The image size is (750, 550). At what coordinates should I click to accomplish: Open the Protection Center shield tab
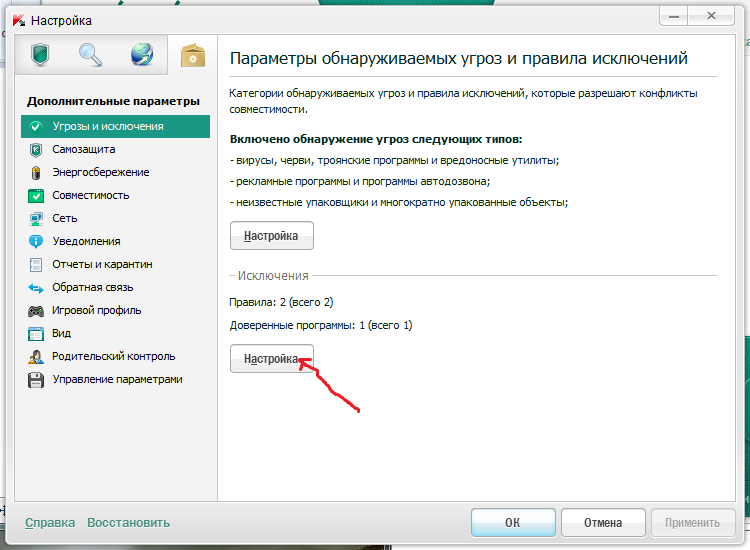40,55
